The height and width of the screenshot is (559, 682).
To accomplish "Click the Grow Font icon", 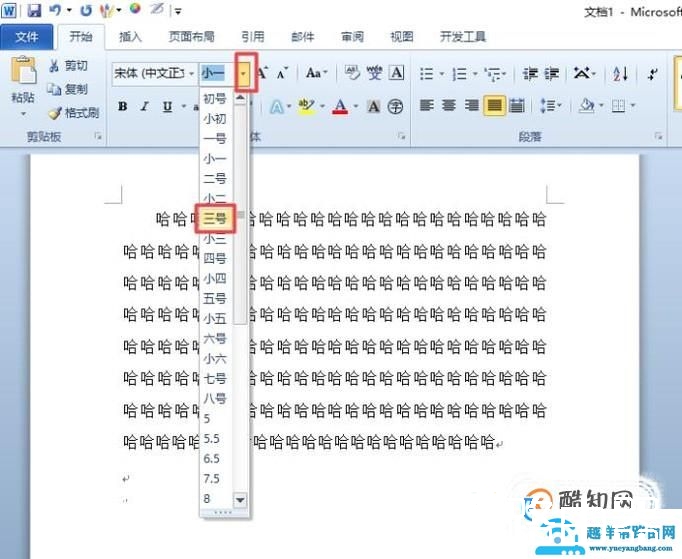I will (261, 73).
